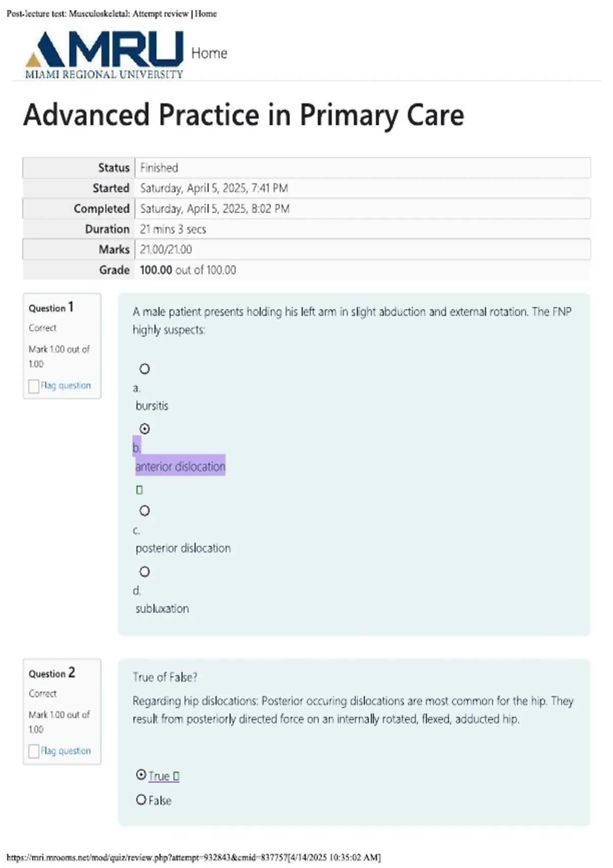Click the Status Finished summary row

point(306,167)
